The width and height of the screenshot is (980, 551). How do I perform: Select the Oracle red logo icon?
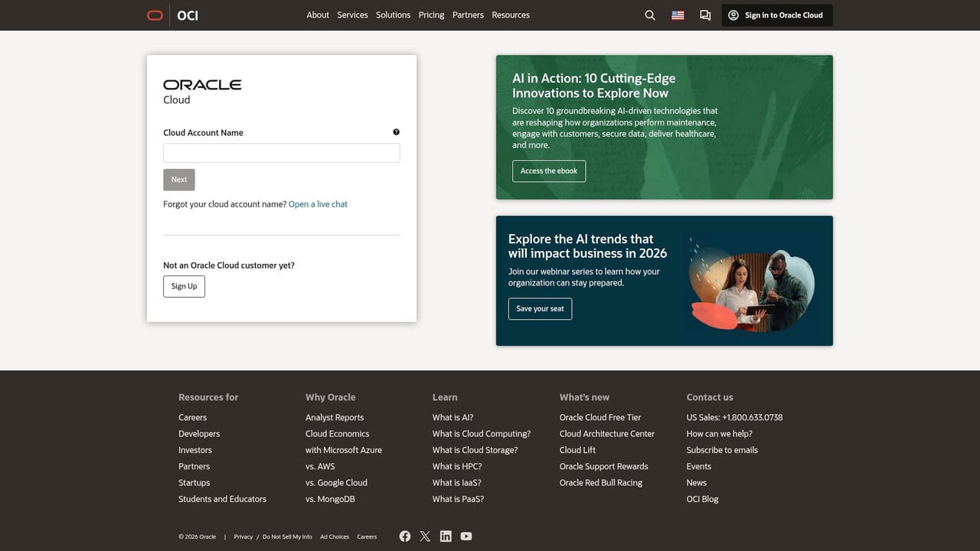click(154, 15)
